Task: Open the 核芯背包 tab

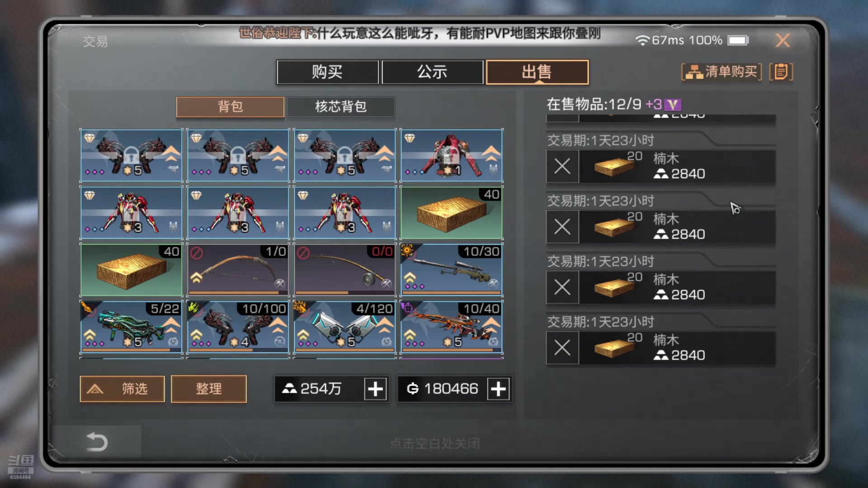Action: 340,107
